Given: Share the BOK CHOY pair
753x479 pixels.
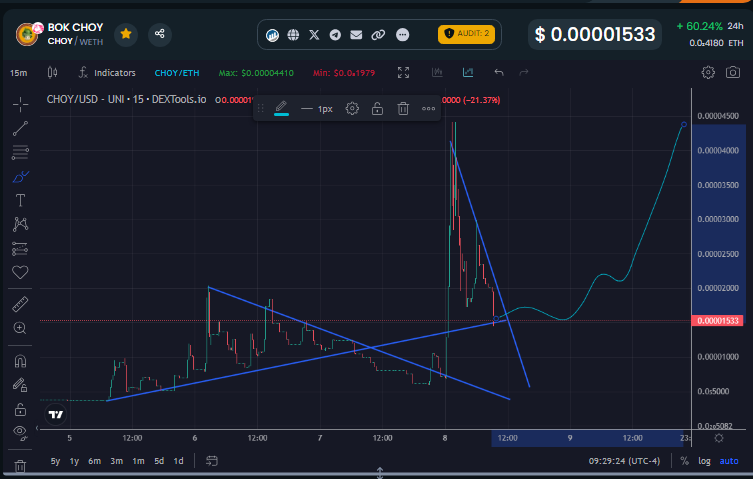Looking at the screenshot, I should 159,34.
